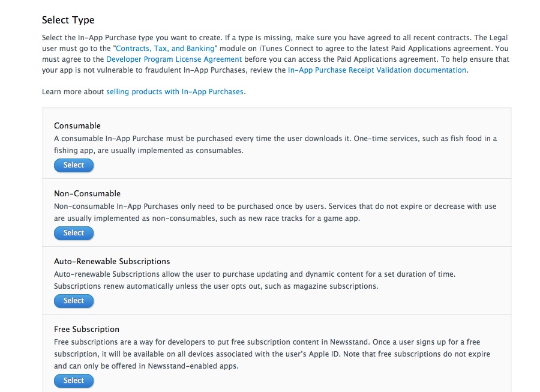The height and width of the screenshot is (392, 540).
Task: Pick Select under Auto-Renewable Subscriptions
Action: (x=74, y=301)
